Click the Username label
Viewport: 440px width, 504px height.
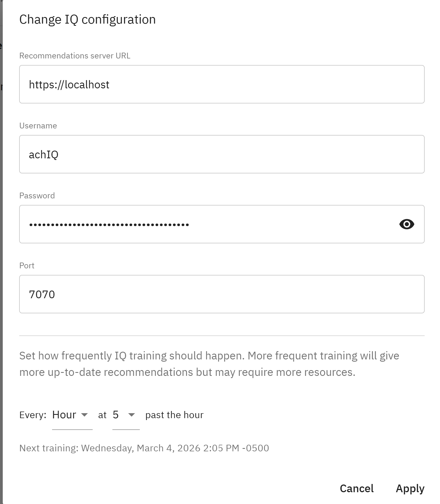tap(38, 126)
